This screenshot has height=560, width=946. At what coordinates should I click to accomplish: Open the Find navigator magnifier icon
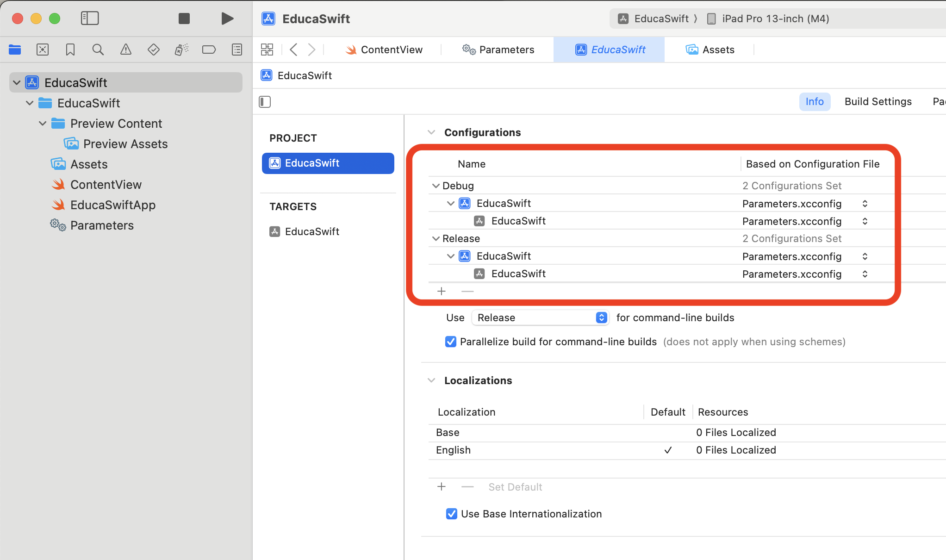pyautogui.click(x=98, y=50)
